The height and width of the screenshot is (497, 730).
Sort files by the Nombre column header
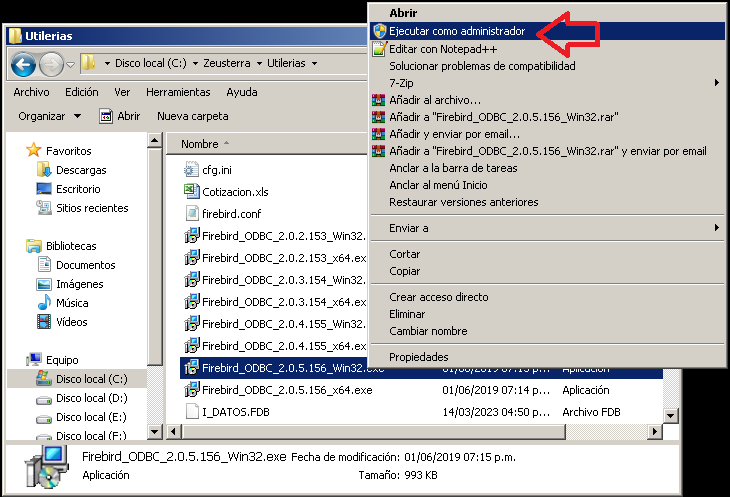coord(200,144)
